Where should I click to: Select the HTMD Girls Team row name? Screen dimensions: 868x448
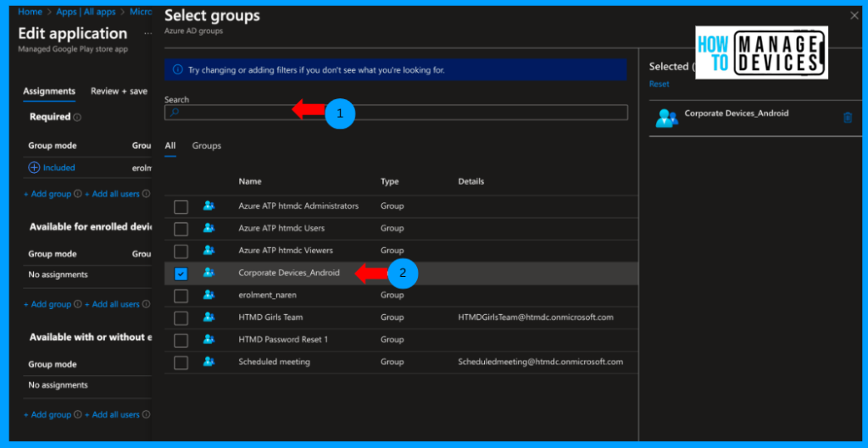click(x=270, y=318)
